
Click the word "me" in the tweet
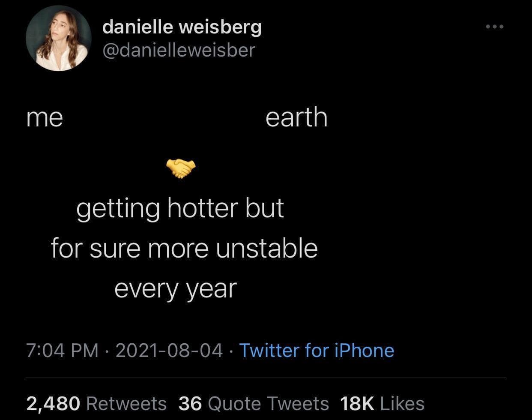click(45, 118)
